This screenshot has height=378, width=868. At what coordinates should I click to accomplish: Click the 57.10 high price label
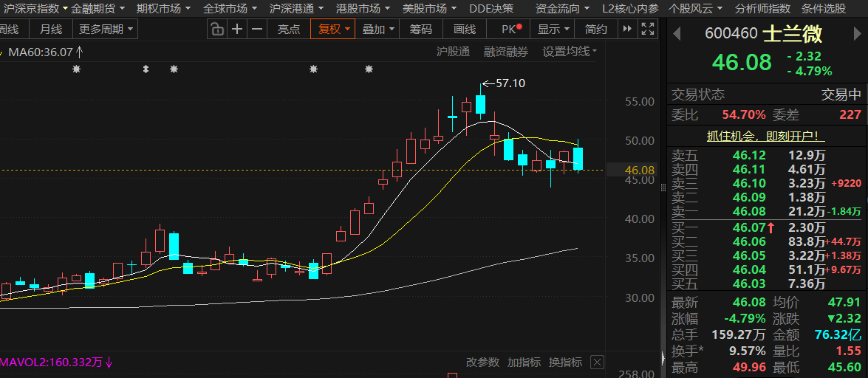pos(510,83)
